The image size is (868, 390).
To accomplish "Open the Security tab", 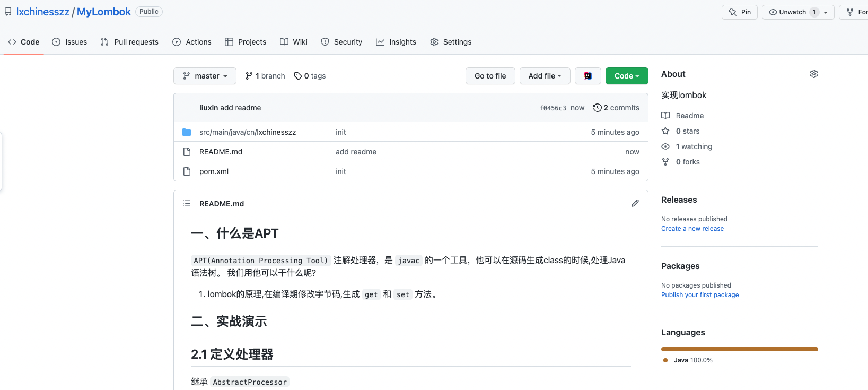I will point(341,42).
